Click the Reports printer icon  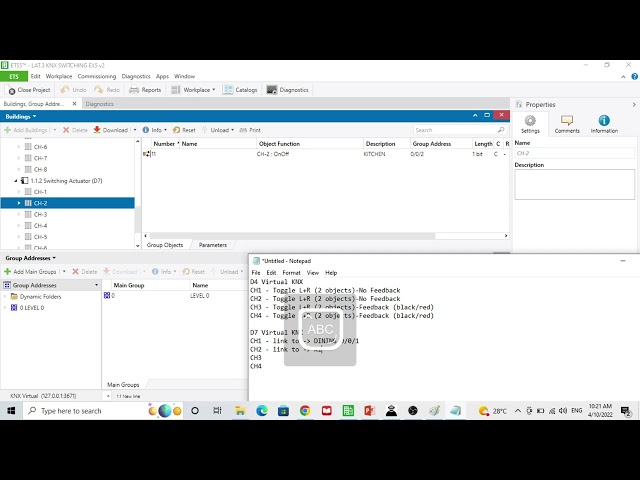pyautogui.click(x=134, y=90)
